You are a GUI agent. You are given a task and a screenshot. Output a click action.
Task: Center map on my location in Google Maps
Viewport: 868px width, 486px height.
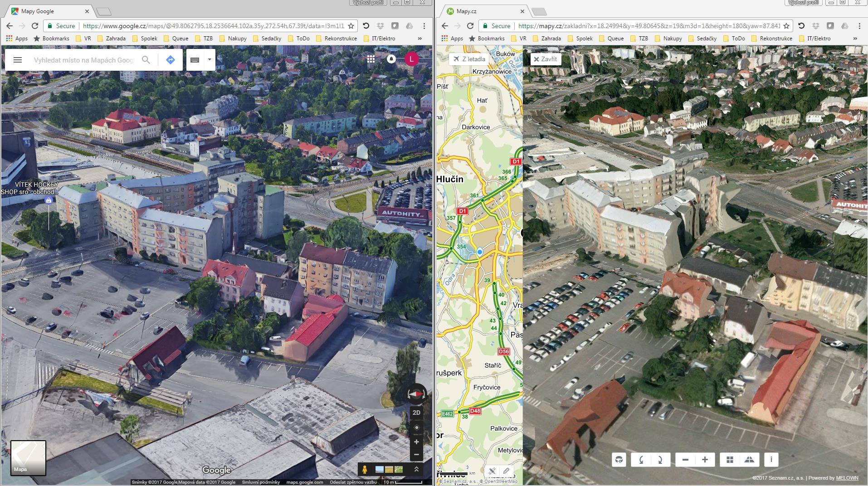click(x=416, y=428)
